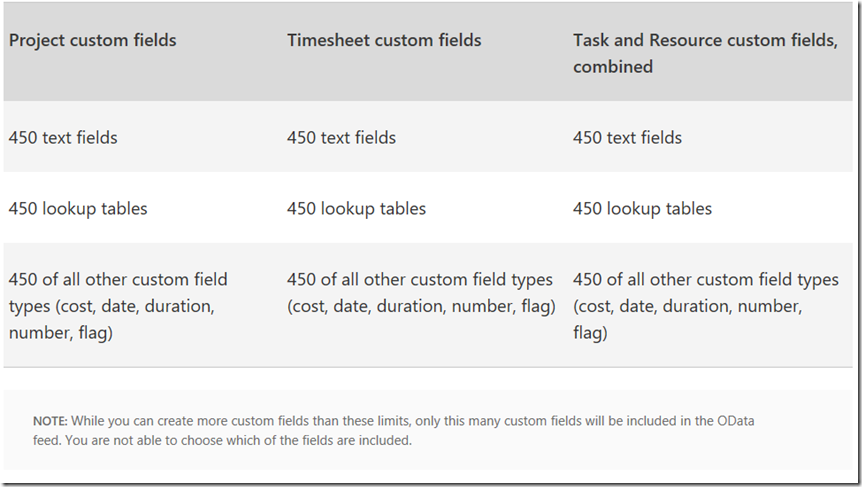
Task: Click the Task and Resource custom fields header
Action: pyautogui.click(x=705, y=53)
